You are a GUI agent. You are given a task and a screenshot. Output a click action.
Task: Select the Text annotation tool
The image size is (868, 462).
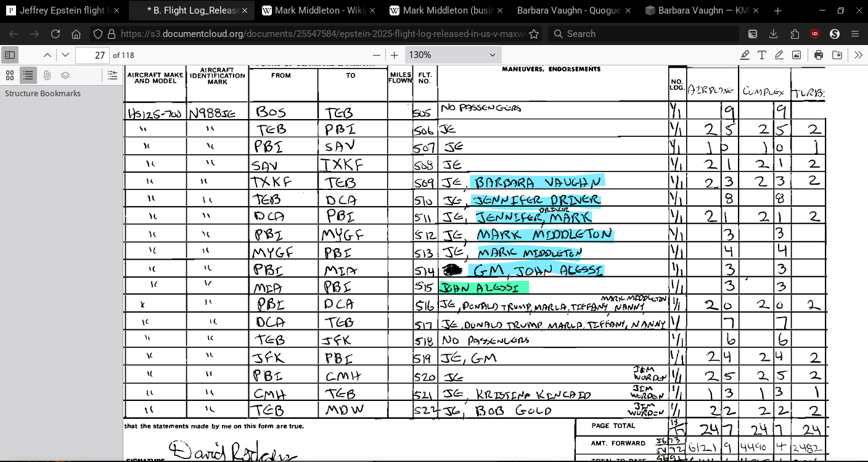pos(762,55)
